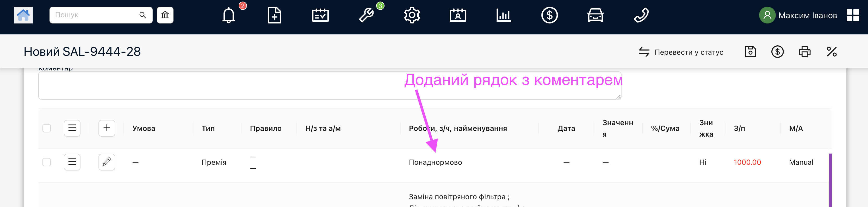
Task: Open the bank building icon
Action: (165, 15)
